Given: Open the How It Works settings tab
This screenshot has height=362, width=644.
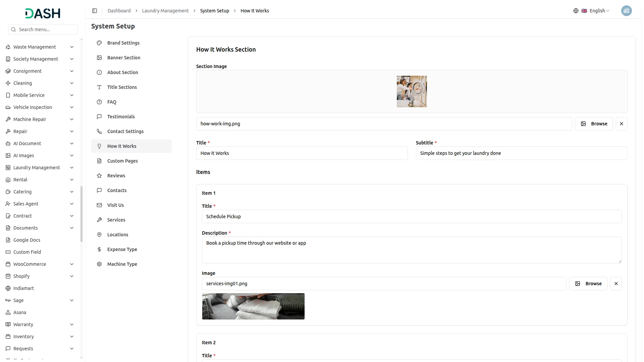Looking at the screenshot, I should (131, 146).
